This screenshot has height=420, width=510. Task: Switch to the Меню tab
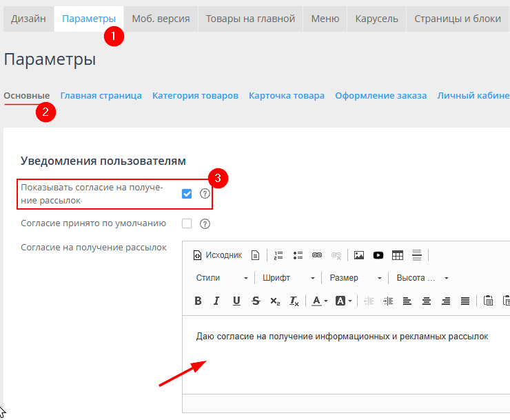(325, 19)
